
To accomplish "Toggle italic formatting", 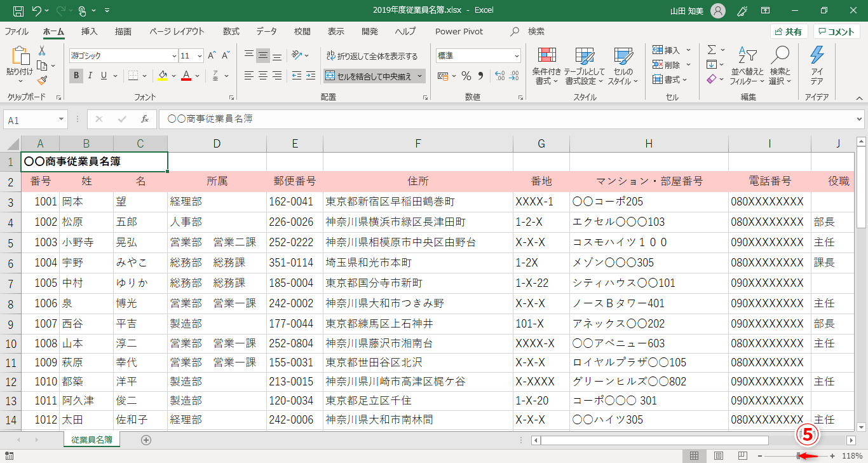I will 90,76.
